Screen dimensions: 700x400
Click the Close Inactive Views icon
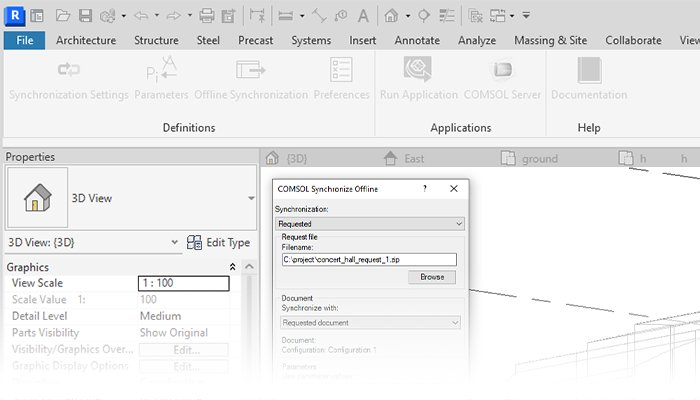[476, 16]
